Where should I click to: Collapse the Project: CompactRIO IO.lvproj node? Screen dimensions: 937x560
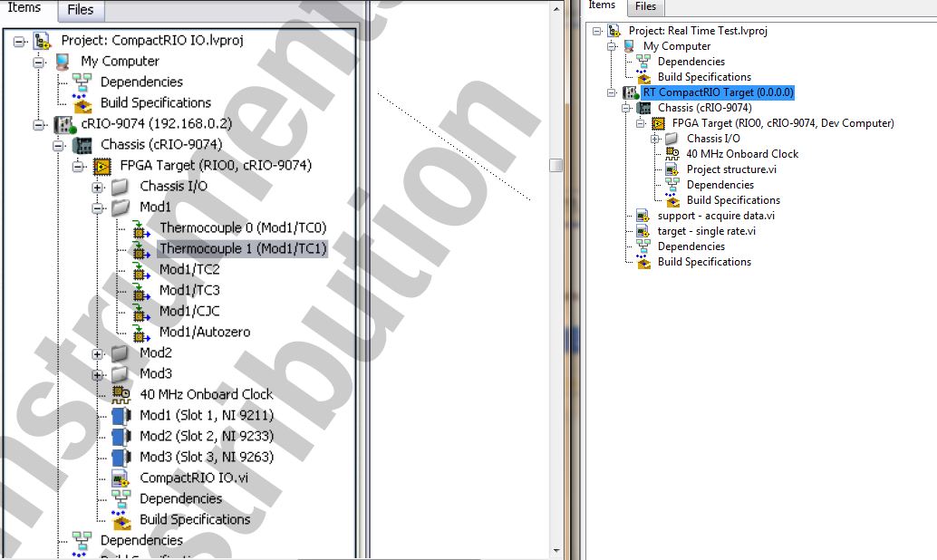(19, 42)
